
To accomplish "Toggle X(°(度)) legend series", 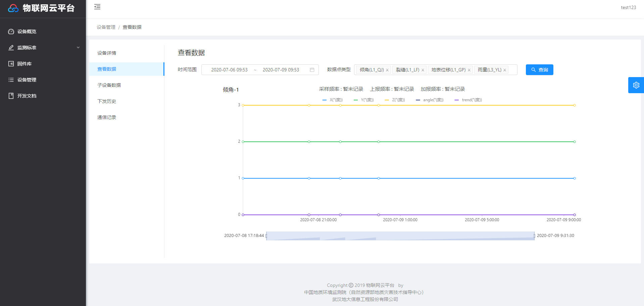I will (332, 100).
